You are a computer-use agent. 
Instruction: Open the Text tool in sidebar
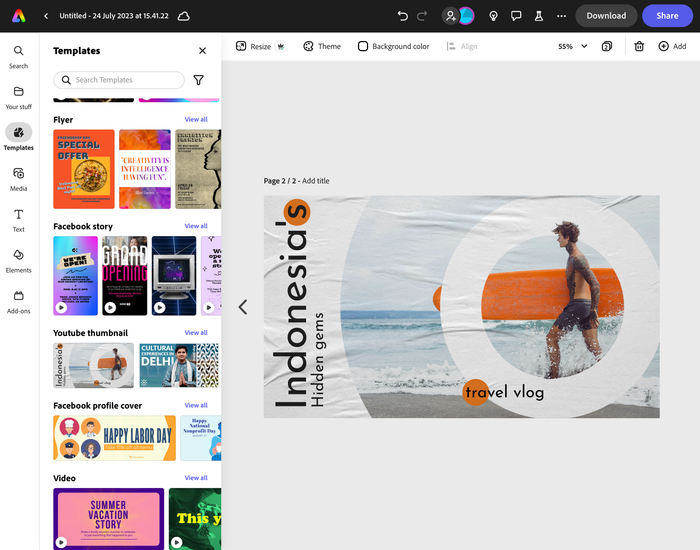point(18,219)
